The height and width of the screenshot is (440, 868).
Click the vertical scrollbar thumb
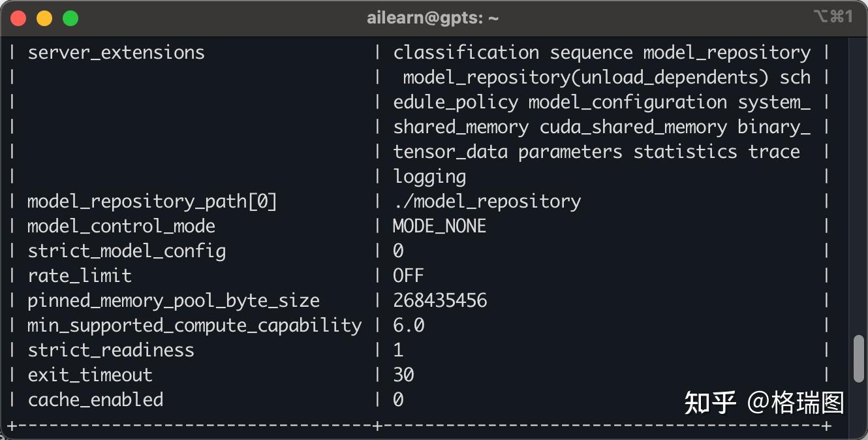click(x=859, y=358)
